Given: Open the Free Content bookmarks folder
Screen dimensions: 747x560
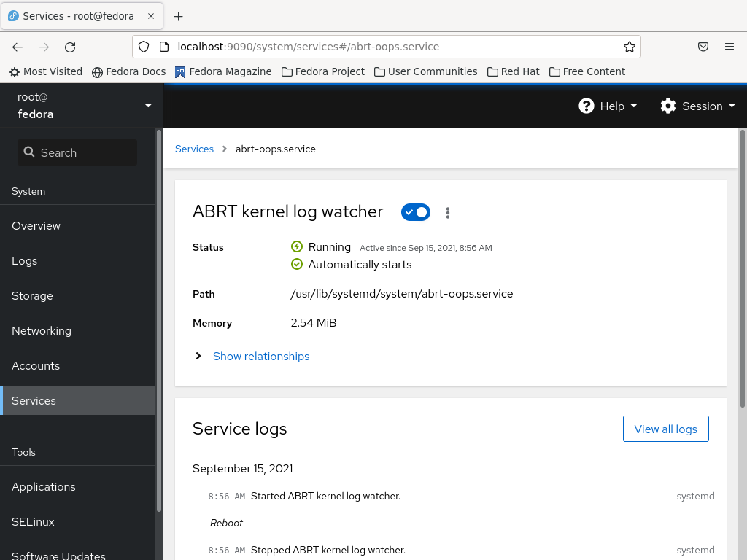Looking at the screenshot, I should 587,72.
